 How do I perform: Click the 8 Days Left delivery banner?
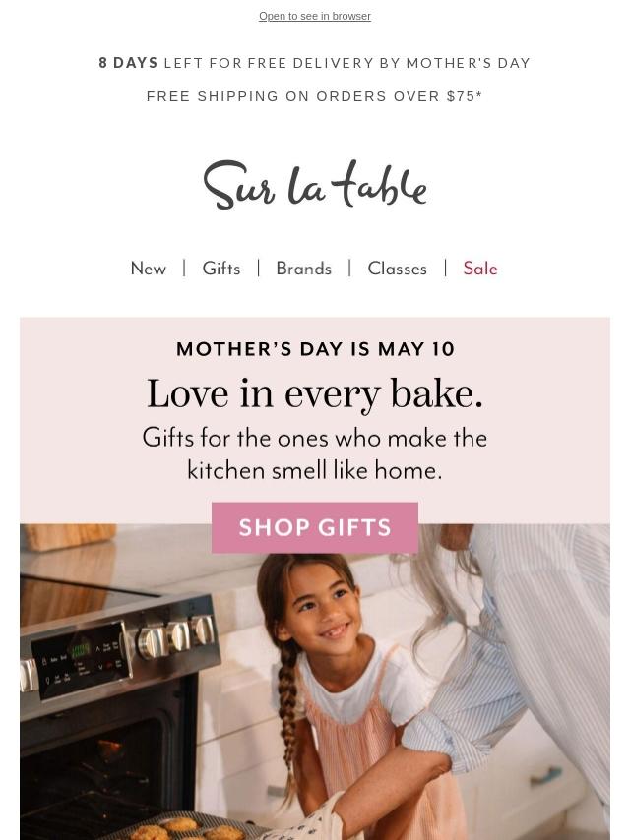click(x=315, y=63)
